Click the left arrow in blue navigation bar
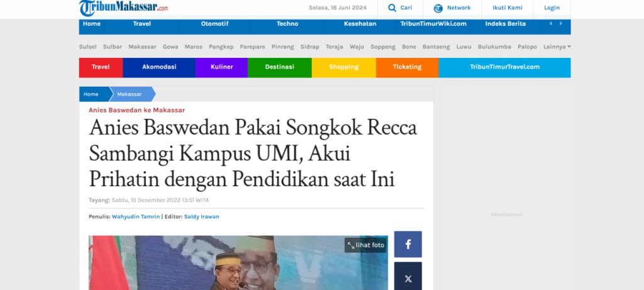 (x=551, y=24)
